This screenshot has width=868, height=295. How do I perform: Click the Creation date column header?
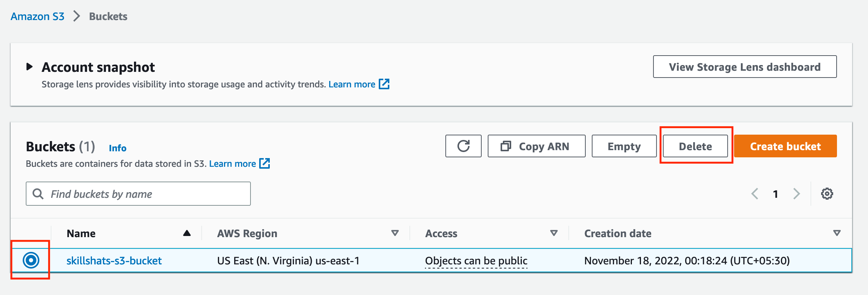point(618,233)
